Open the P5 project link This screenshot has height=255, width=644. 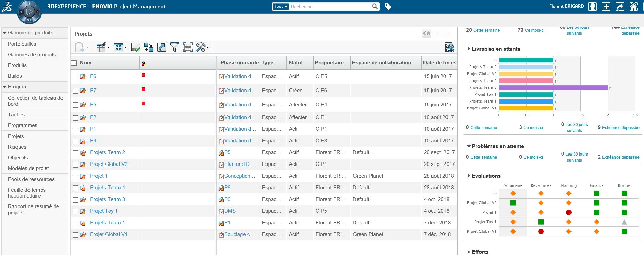pyautogui.click(x=93, y=105)
